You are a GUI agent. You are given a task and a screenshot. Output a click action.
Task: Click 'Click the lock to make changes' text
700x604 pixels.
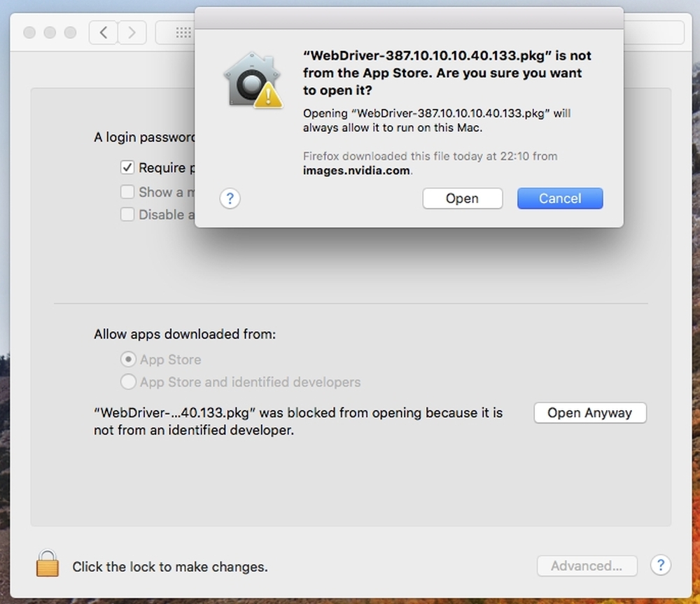tap(170, 566)
